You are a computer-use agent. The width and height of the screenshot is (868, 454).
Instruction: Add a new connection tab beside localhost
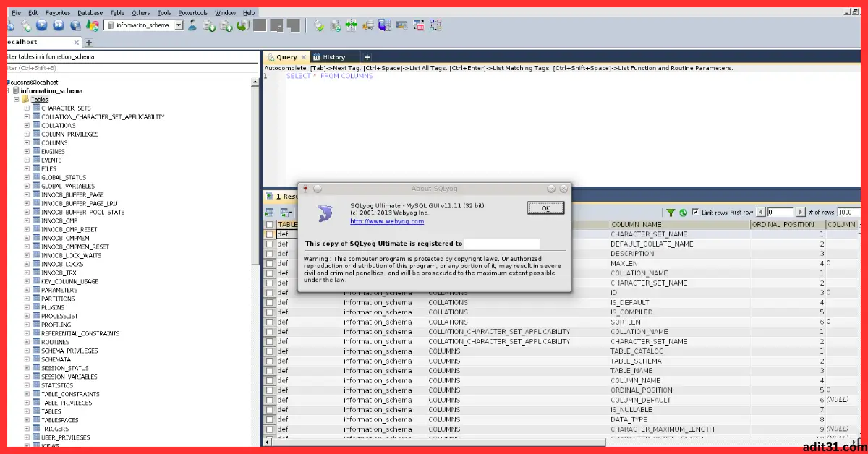coord(90,43)
